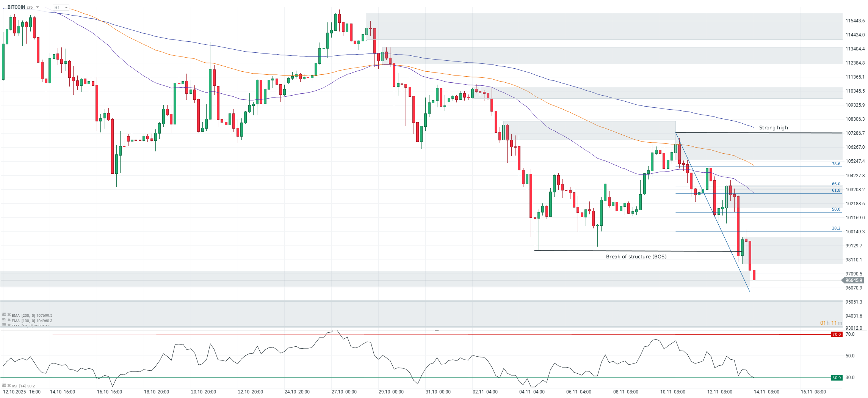Remove the EMA [50] indicator via X icon
The image size is (868, 398).
[x=9, y=326]
